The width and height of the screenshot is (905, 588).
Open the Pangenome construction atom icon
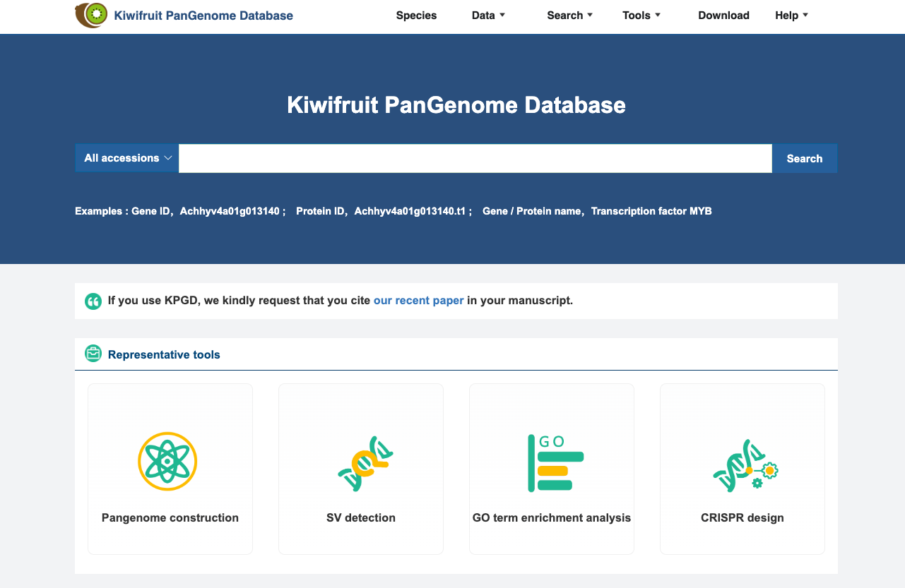tap(167, 461)
